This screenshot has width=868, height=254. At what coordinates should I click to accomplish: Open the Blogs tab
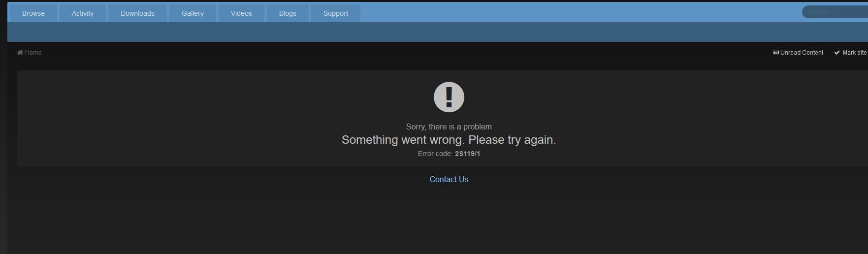point(288,13)
